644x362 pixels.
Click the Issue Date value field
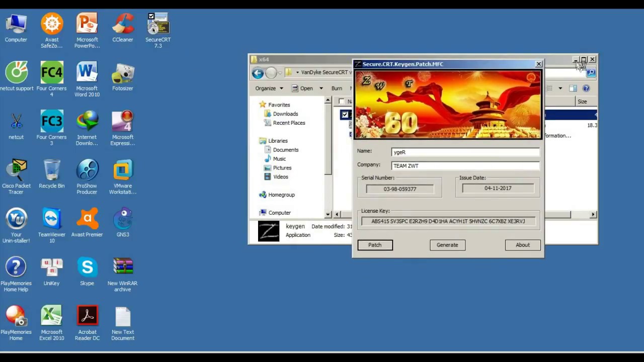click(x=498, y=188)
